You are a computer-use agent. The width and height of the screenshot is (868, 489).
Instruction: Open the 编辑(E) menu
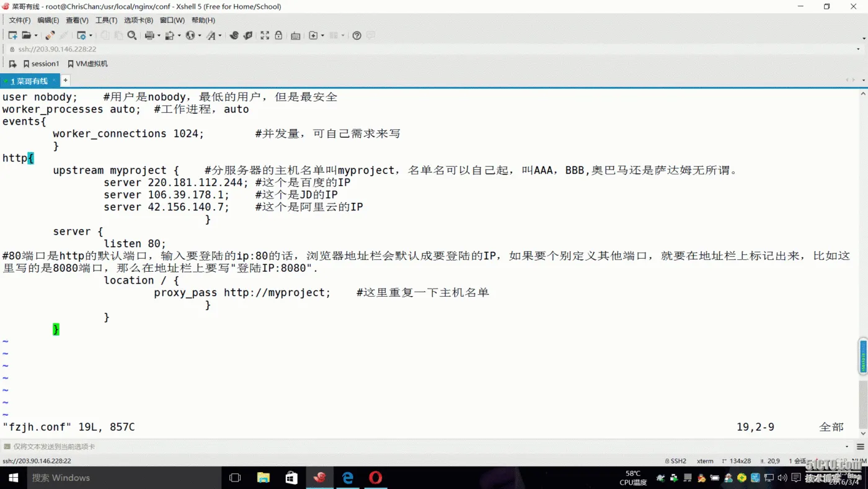pos(48,20)
